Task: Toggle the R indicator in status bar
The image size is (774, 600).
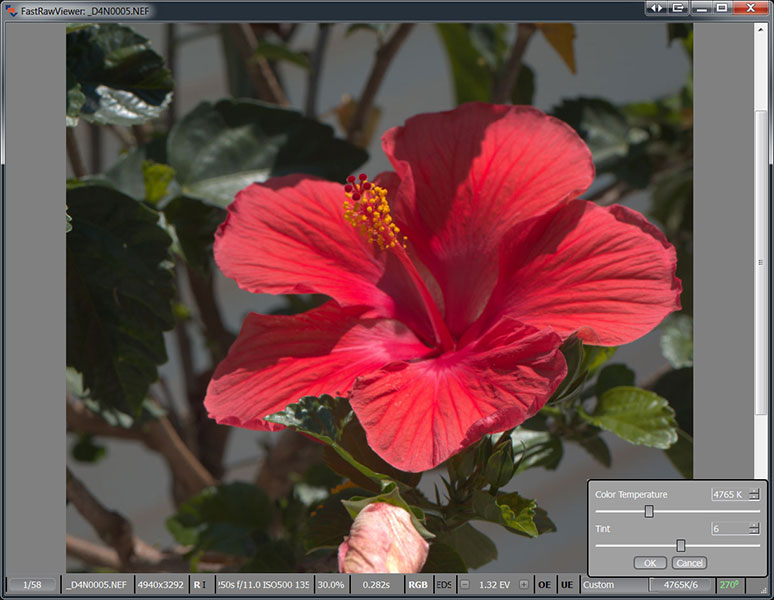Action: pos(198,584)
